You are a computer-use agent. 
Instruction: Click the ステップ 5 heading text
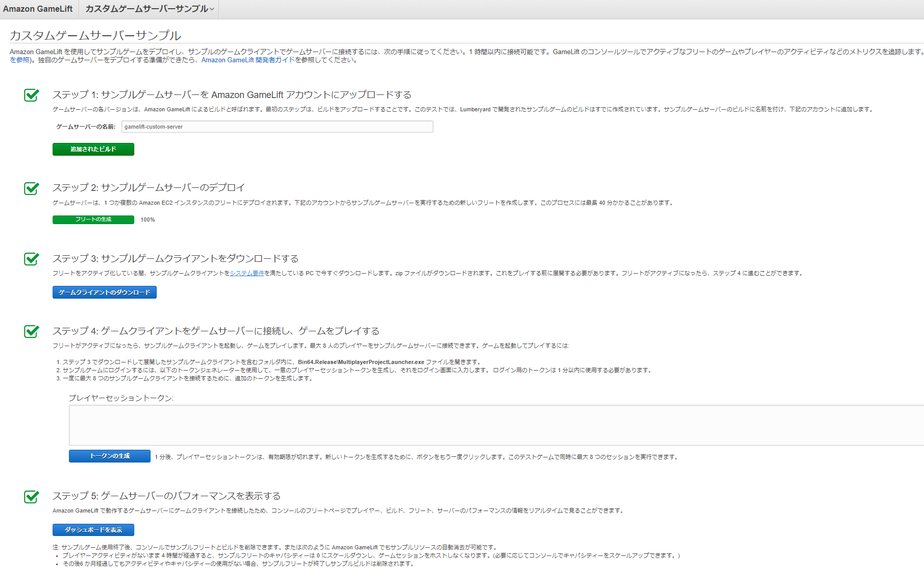pyautogui.click(x=166, y=496)
